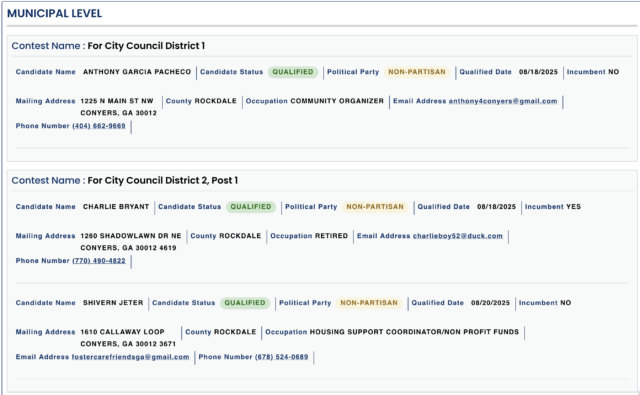Call phone link (770) 490-4822

pos(99,260)
